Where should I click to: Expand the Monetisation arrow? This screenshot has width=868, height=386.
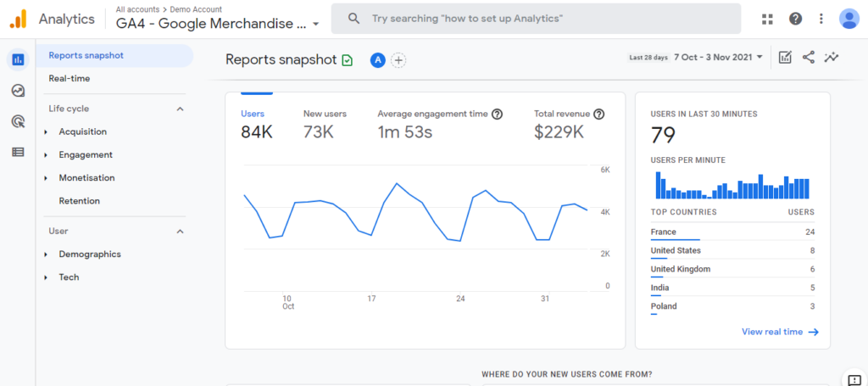[x=46, y=178]
